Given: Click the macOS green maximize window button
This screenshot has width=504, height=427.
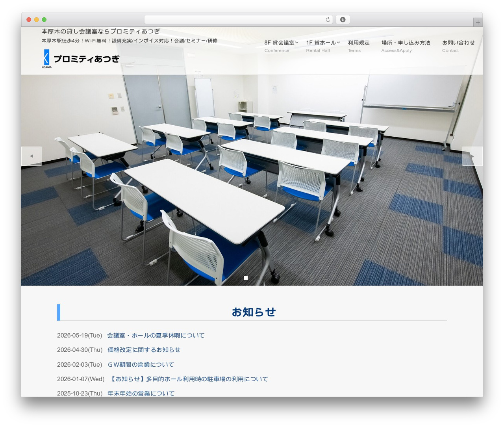Looking at the screenshot, I should click(44, 20).
